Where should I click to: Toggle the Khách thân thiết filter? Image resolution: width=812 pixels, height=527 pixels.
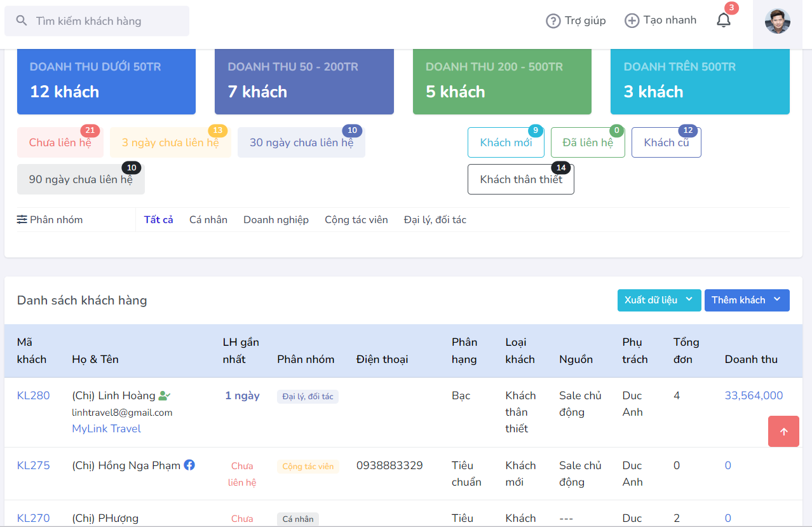pos(521,179)
